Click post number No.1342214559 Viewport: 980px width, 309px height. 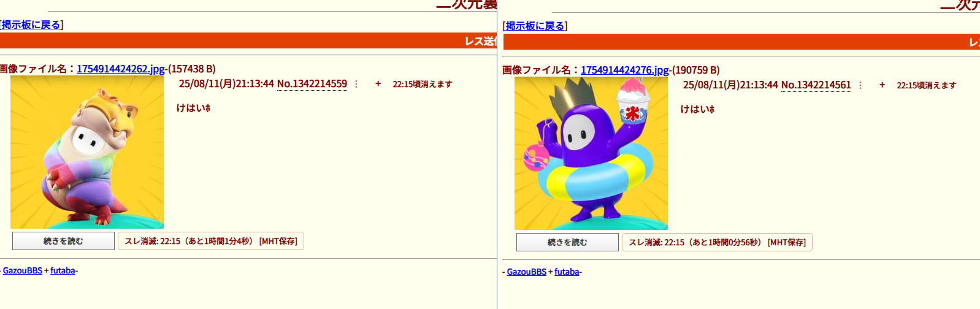tap(312, 83)
